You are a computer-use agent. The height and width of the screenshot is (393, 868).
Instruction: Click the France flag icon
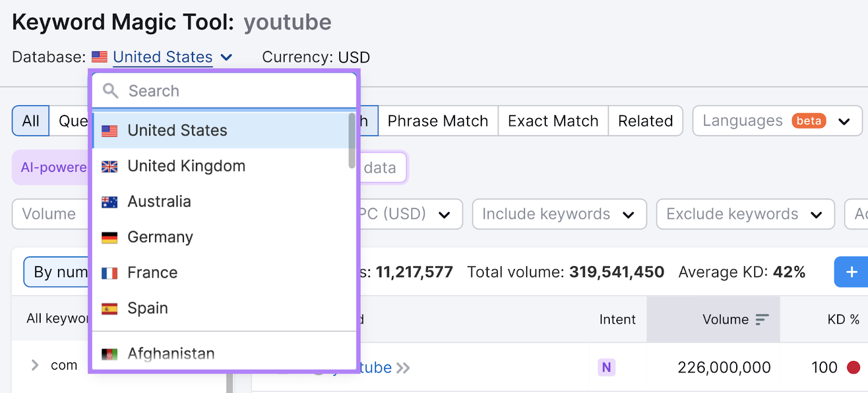(x=110, y=273)
